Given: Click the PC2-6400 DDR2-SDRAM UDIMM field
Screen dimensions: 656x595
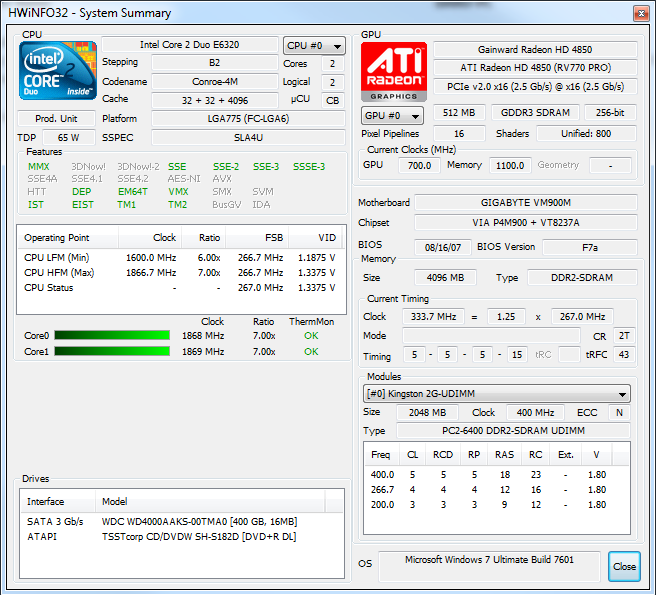Looking at the screenshot, I should point(513,431).
